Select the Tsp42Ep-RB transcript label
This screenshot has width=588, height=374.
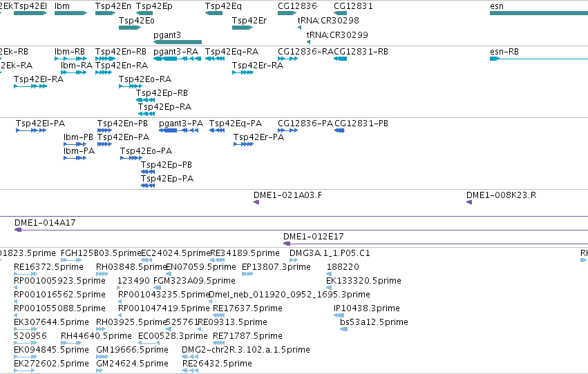162,93
